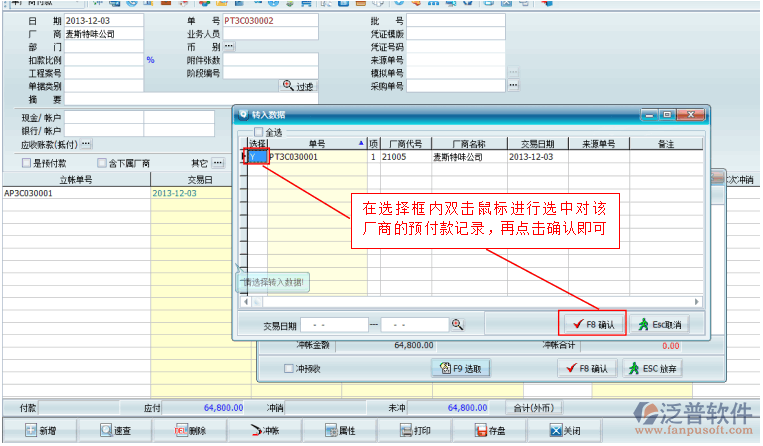Click F9 选取 in the back window
The width and height of the screenshot is (763, 446).
461,369
